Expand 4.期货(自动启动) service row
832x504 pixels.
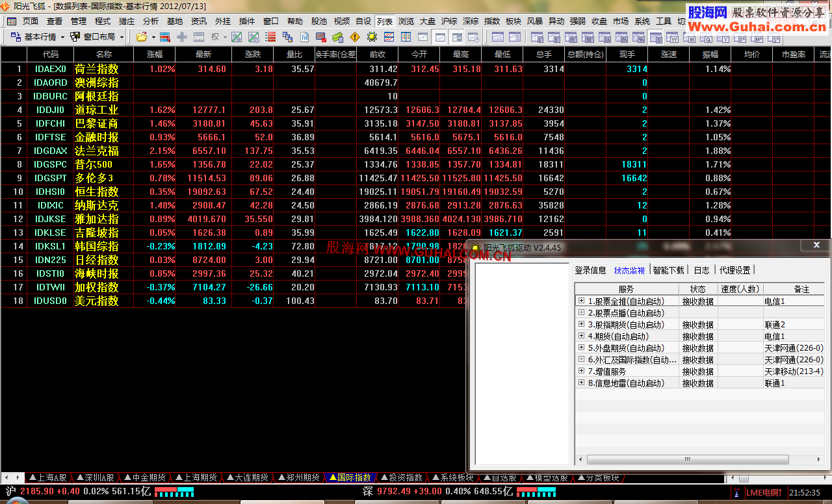point(582,336)
